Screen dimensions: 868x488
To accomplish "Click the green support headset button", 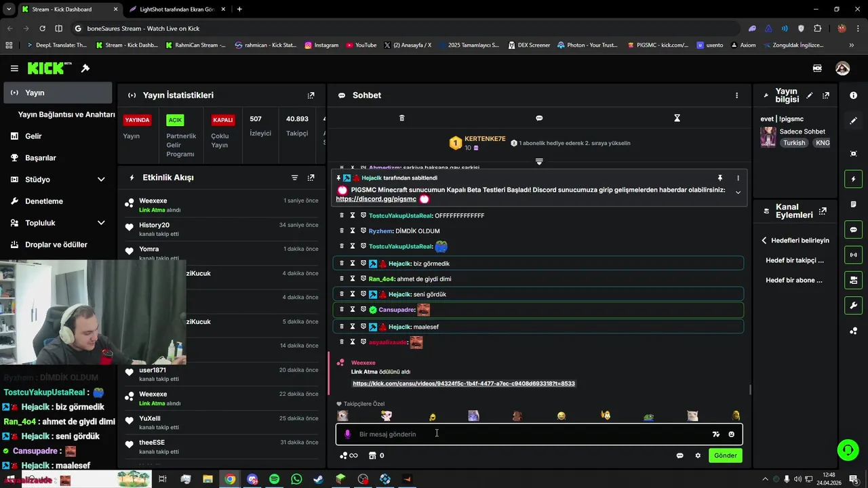I will pos(847,449).
